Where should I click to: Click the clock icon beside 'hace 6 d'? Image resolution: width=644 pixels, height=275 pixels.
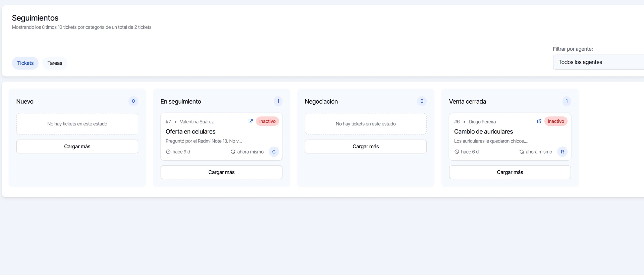(457, 152)
